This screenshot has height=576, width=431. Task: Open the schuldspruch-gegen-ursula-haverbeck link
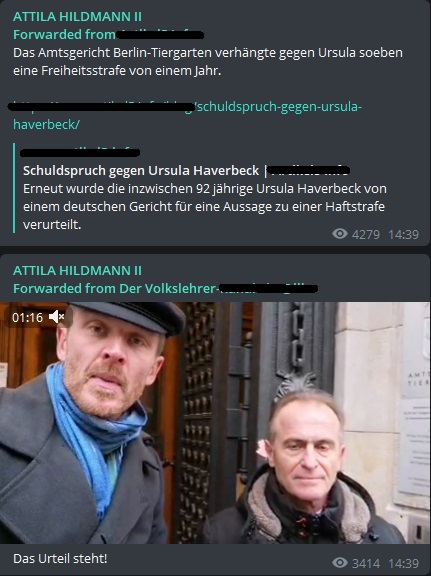tap(186, 115)
